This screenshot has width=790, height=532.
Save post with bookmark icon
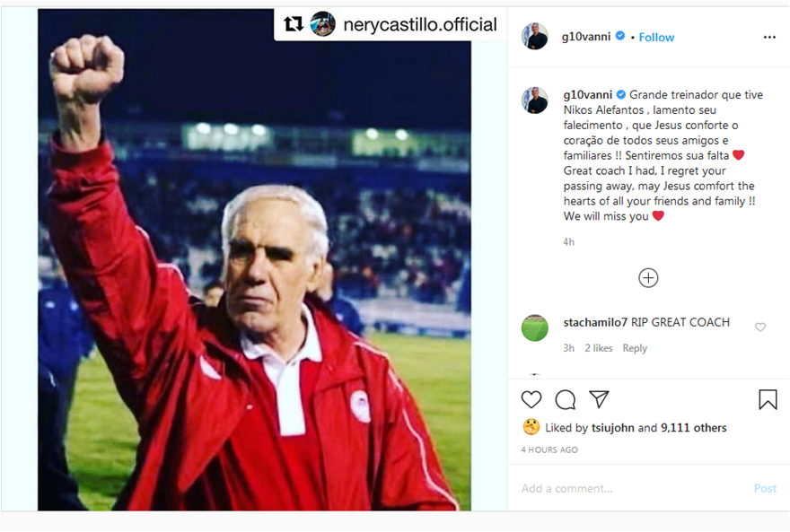tap(768, 399)
